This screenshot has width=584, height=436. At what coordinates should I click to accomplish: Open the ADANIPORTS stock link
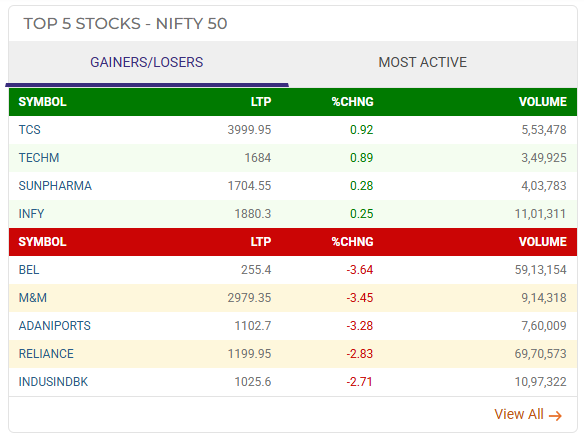(x=55, y=326)
